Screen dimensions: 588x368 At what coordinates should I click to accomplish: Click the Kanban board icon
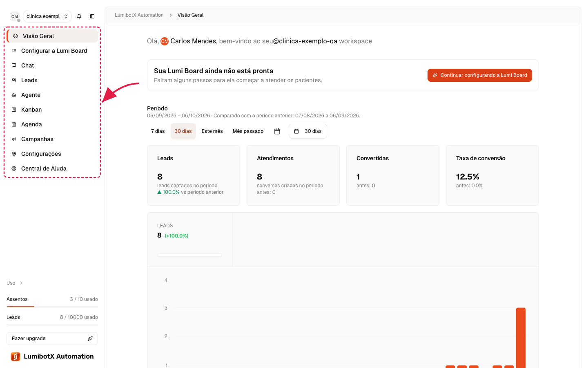[x=14, y=110]
